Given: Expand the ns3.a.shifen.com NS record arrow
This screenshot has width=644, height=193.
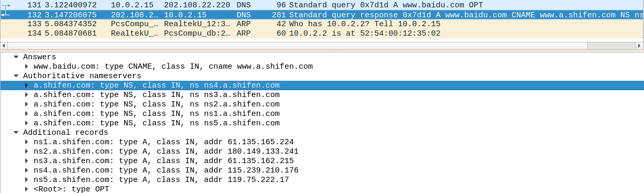Looking at the screenshot, I should [27, 94].
